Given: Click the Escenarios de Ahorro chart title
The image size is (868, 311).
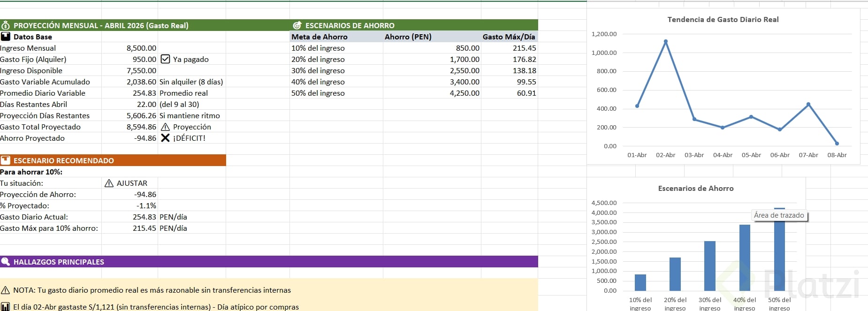Looking at the screenshot, I should click(695, 189).
